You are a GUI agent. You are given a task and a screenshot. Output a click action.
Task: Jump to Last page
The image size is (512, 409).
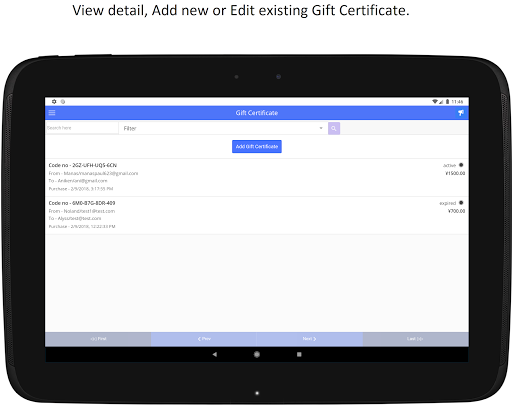point(415,339)
